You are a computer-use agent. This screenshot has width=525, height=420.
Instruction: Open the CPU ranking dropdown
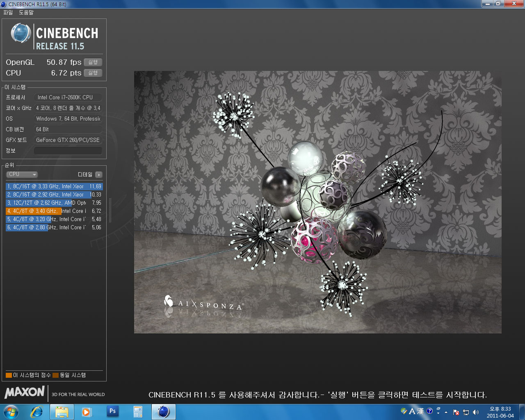point(22,174)
